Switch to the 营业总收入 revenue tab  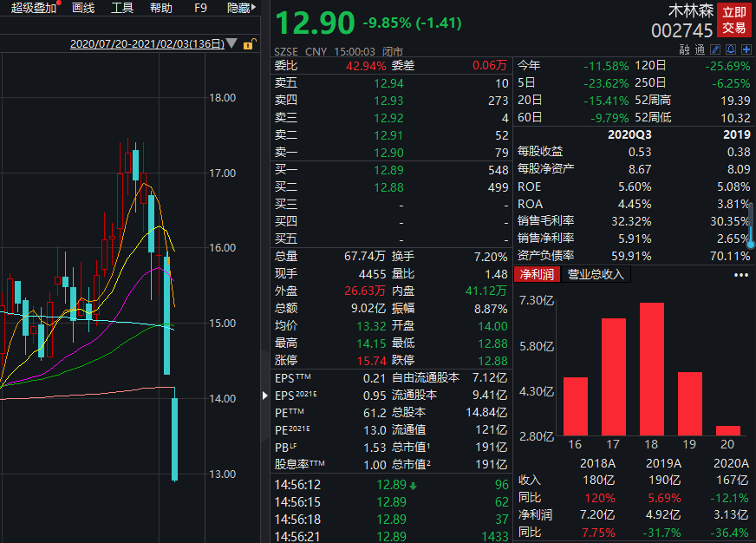[596, 274]
